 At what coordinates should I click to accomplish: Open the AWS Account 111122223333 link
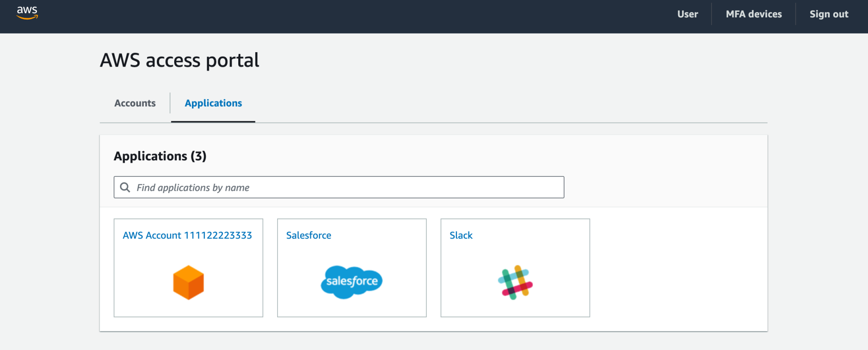[187, 235]
